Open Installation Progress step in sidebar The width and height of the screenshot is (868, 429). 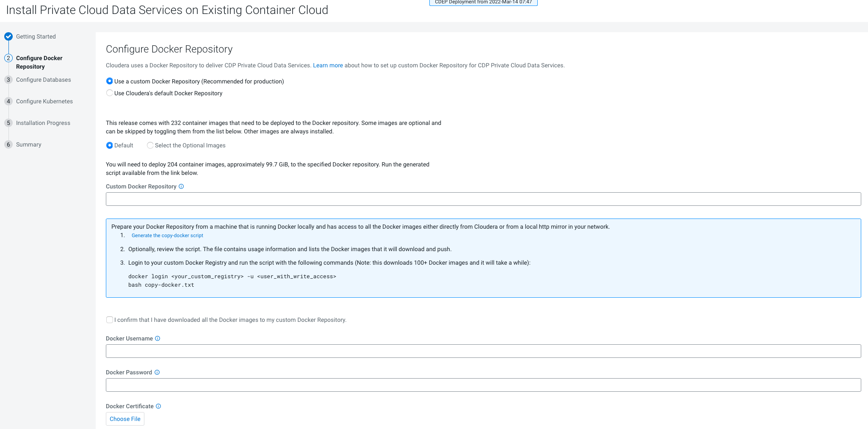[x=43, y=123]
